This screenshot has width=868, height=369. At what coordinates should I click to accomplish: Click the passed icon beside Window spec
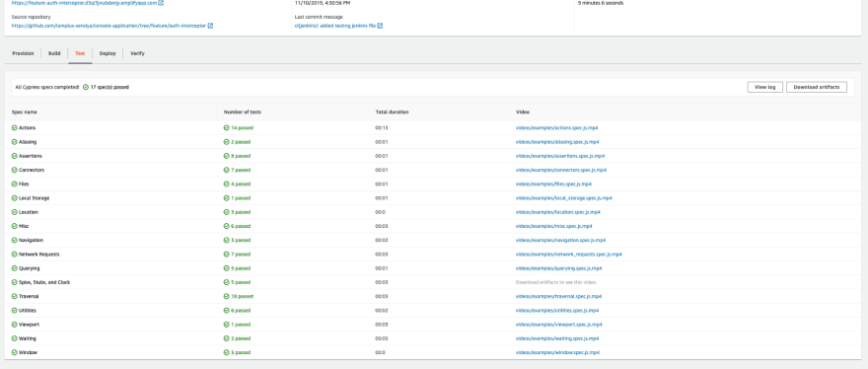pos(15,352)
